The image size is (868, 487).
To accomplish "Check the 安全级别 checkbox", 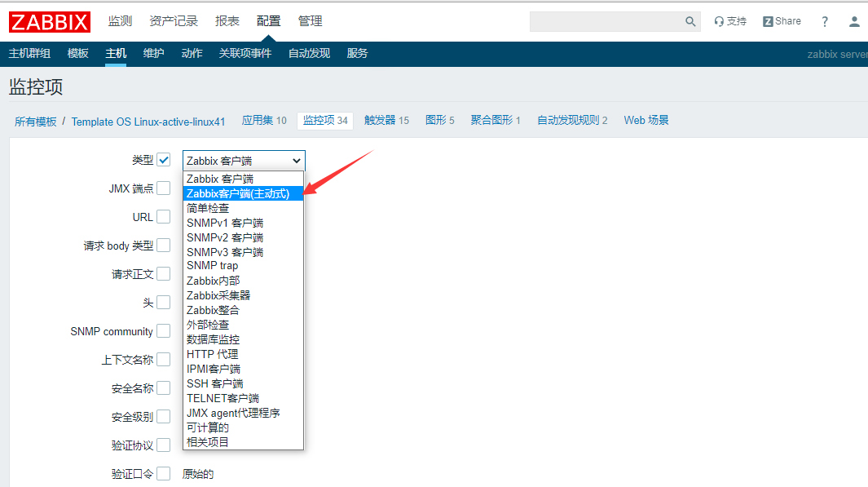I will pos(163,417).
